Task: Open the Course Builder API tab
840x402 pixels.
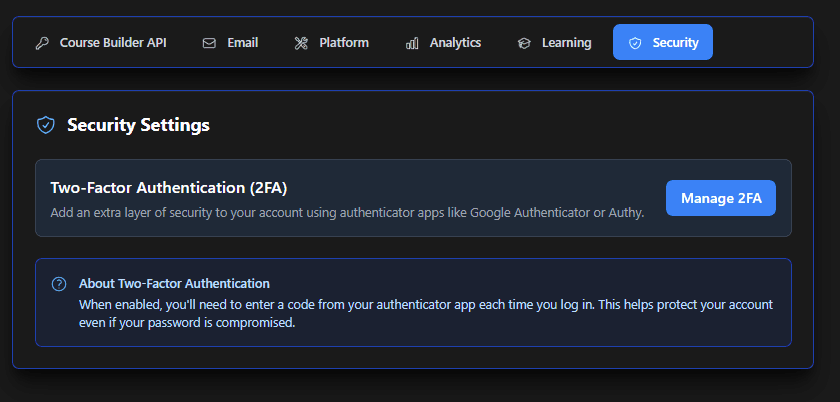Action: pyautogui.click(x=112, y=43)
